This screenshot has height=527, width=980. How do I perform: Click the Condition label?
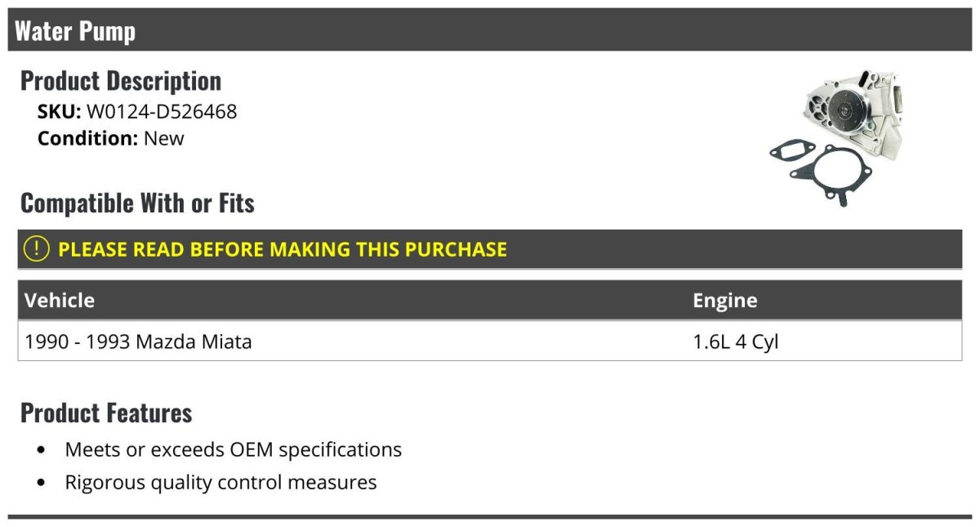tap(87, 138)
